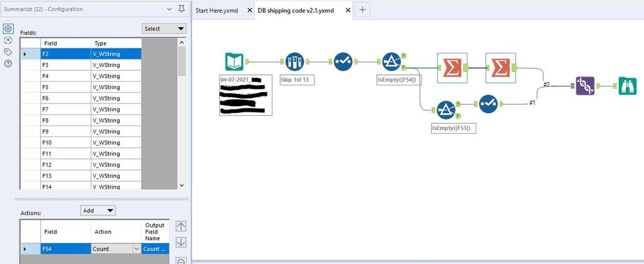Open the annotation tag tab in sidebar

pyautogui.click(x=8, y=52)
